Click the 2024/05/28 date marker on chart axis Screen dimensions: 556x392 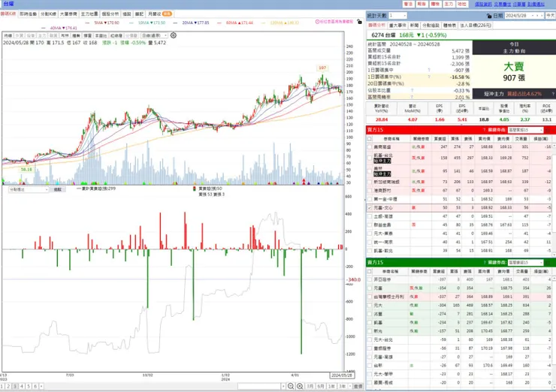[x=342, y=375]
